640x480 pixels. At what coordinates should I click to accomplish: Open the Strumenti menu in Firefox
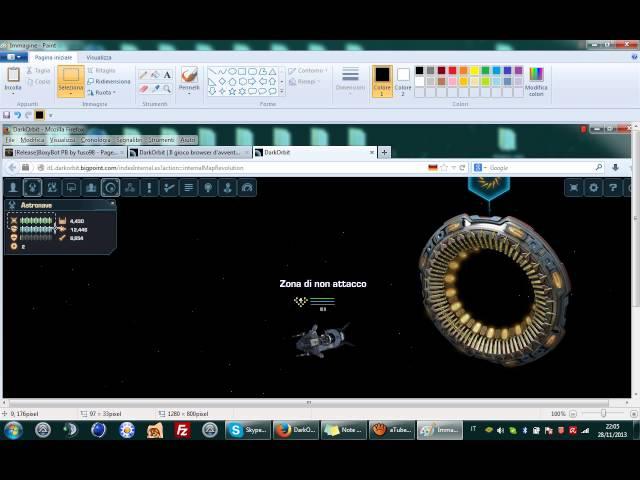click(161, 140)
